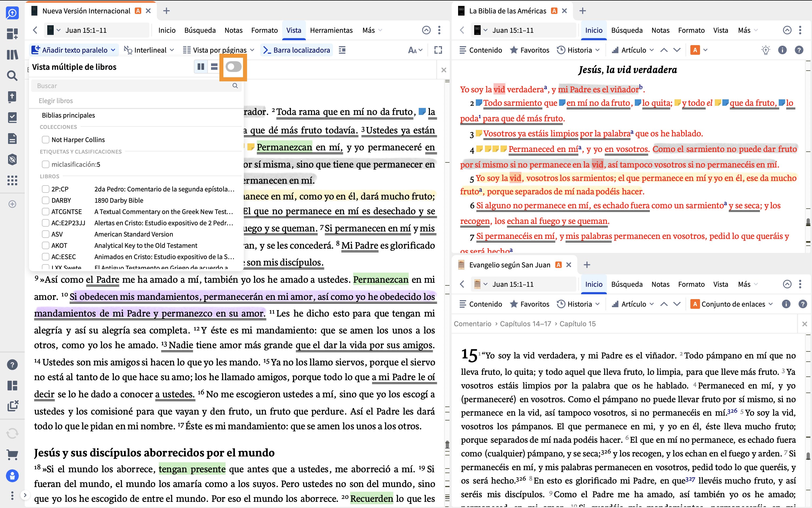Open panel kebab menu in NVI panel
Image resolution: width=812 pixels, height=508 pixels.
(439, 30)
